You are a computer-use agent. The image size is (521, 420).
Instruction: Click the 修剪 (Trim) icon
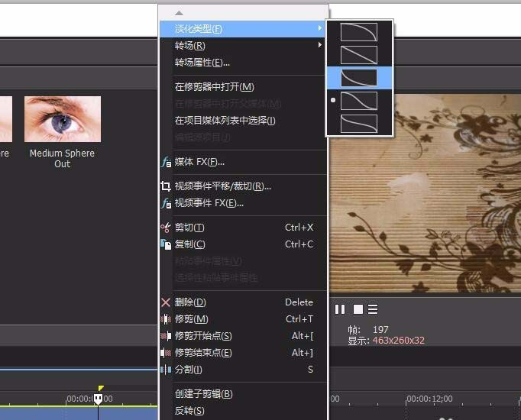coord(166,319)
